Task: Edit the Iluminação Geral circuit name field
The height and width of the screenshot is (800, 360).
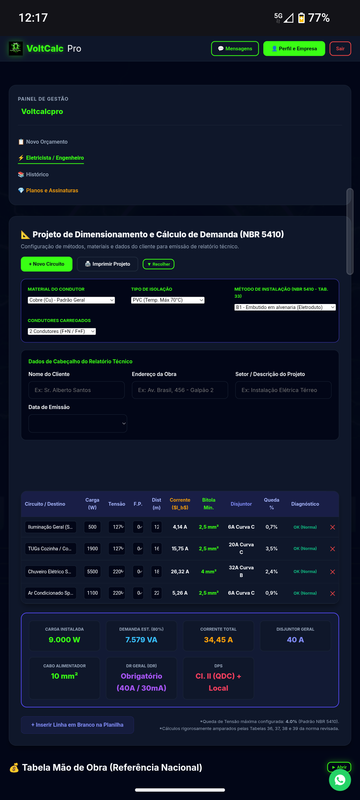Action: (50, 527)
